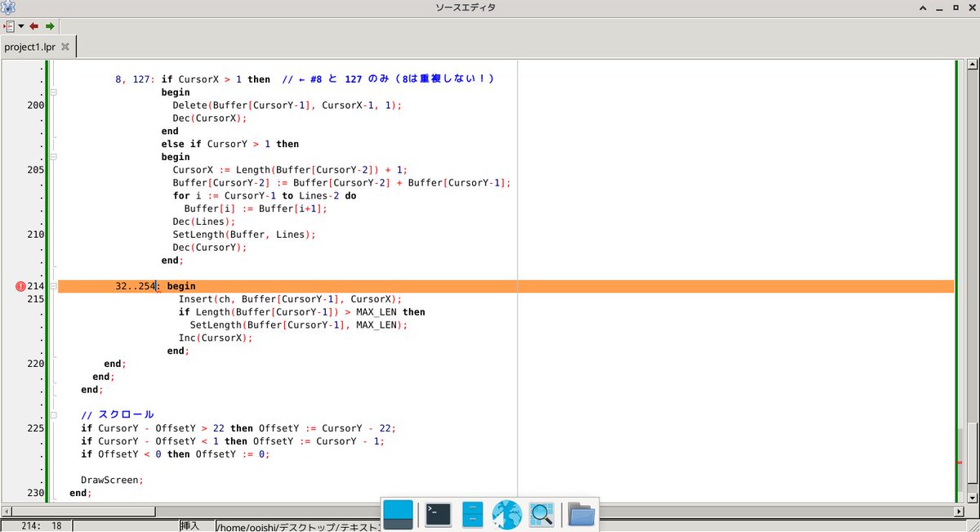Screen dimensions: 980x532
Task: Click the breakpoint icon at line 214
Action: tap(20, 286)
